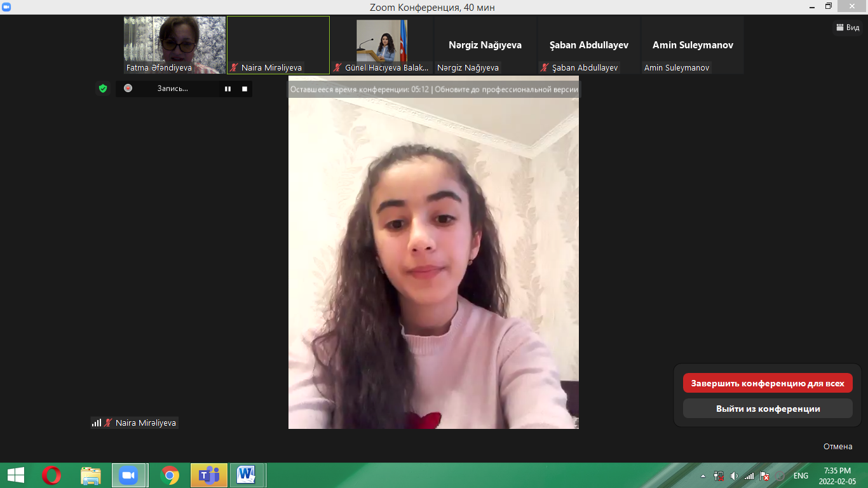Open the Вид view layout menu
Viewport: 868px width, 488px height.
[x=848, y=27]
